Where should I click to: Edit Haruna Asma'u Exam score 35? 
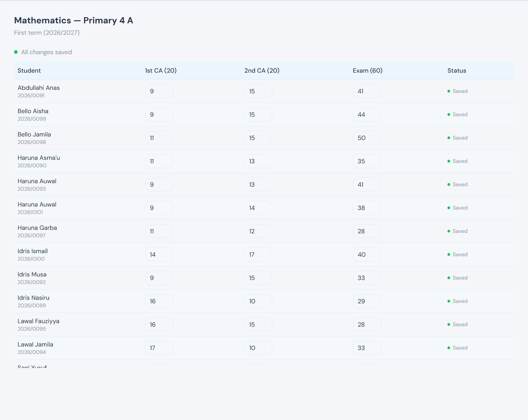(x=367, y=161)
